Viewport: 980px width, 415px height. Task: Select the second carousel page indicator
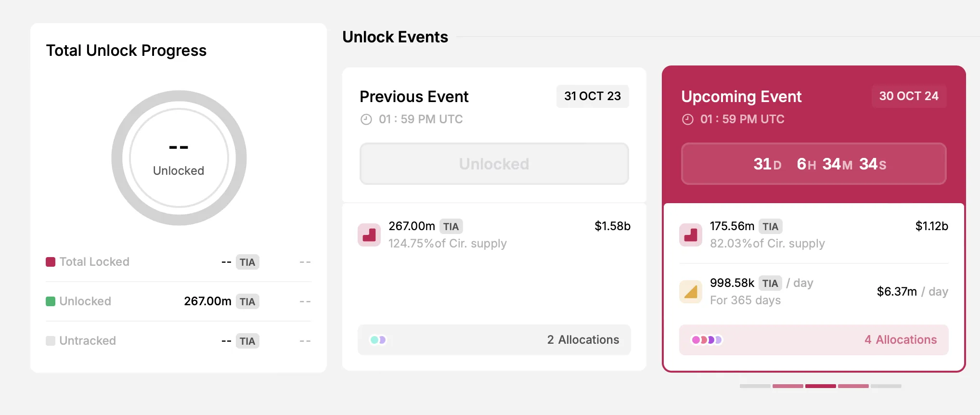point(787,386)
